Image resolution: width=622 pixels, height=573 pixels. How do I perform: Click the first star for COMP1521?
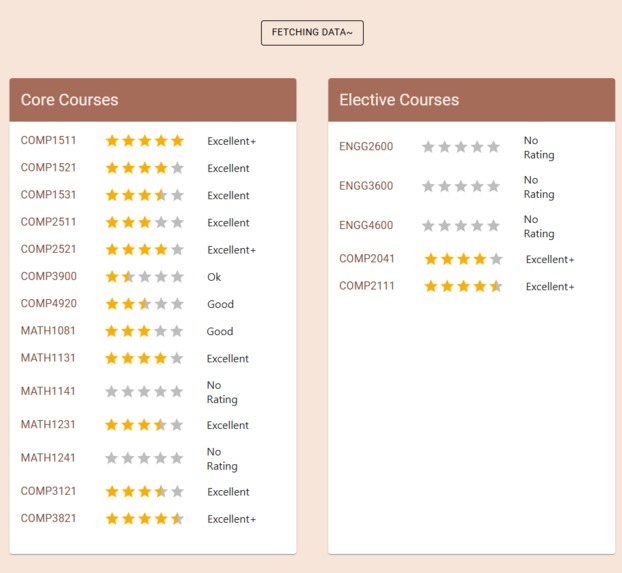pyautogui.click(x=112, y=168)
